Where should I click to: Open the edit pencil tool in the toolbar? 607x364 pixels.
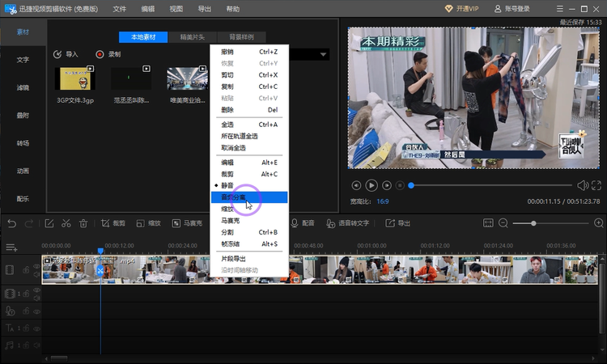49,223
